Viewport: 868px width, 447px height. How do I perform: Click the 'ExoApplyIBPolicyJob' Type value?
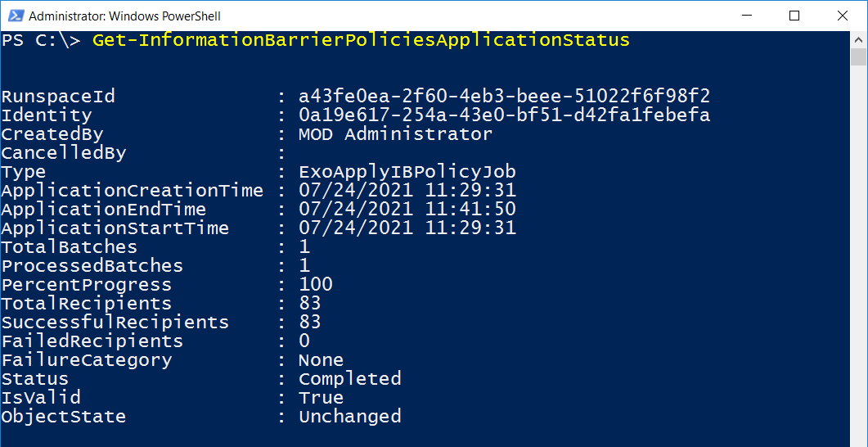(407, 172)
